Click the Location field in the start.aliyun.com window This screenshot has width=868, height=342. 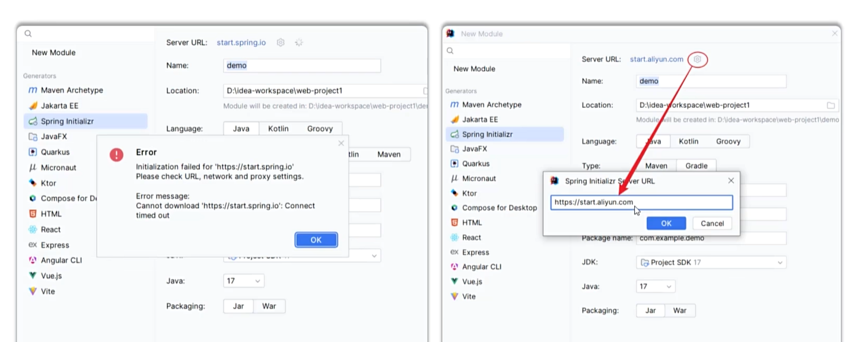[737, 106]
